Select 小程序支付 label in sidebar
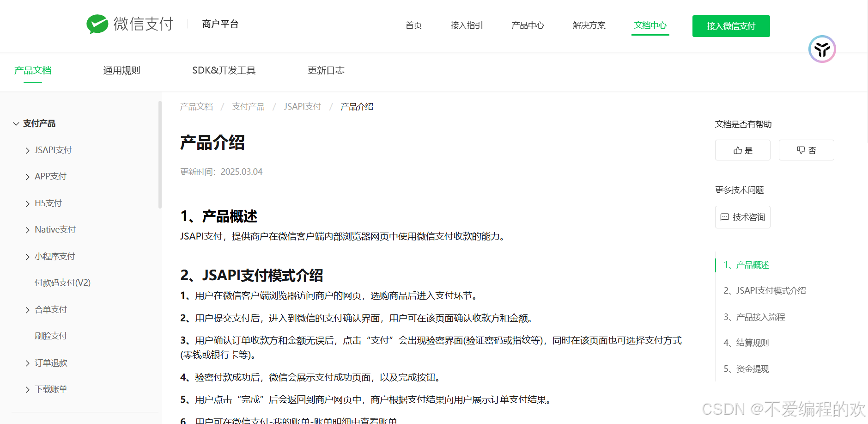Viewport: 868px width, 424px height. pos(55,256)
